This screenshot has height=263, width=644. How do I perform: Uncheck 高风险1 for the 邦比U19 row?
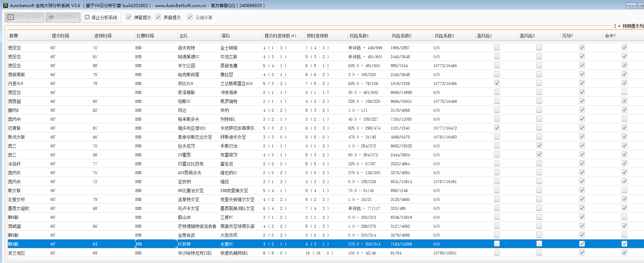[497, 83]
